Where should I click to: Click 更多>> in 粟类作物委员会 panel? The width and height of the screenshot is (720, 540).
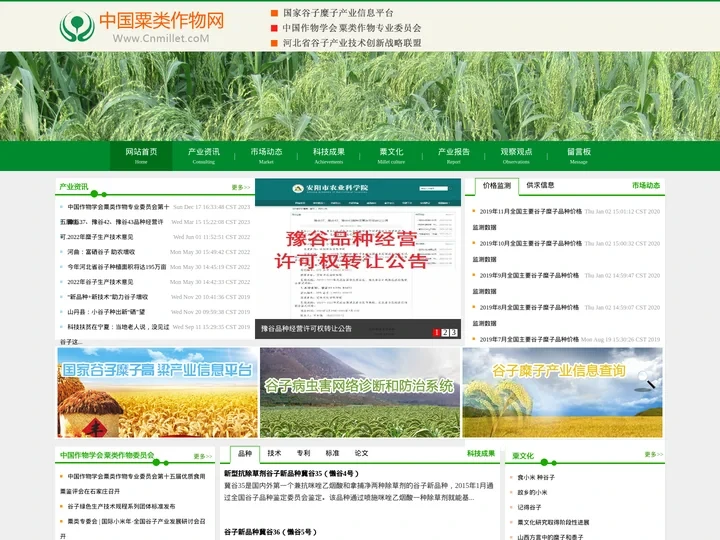[202, 456]
